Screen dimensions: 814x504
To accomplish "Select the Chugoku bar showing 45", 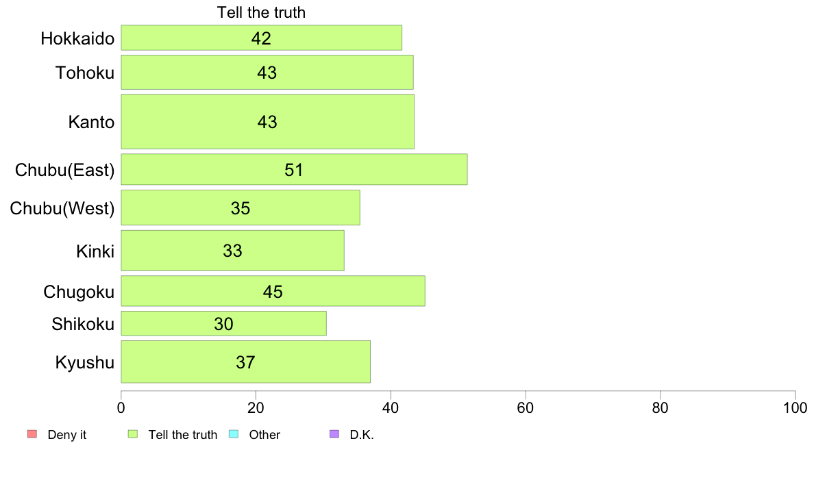I will (273, 291).
